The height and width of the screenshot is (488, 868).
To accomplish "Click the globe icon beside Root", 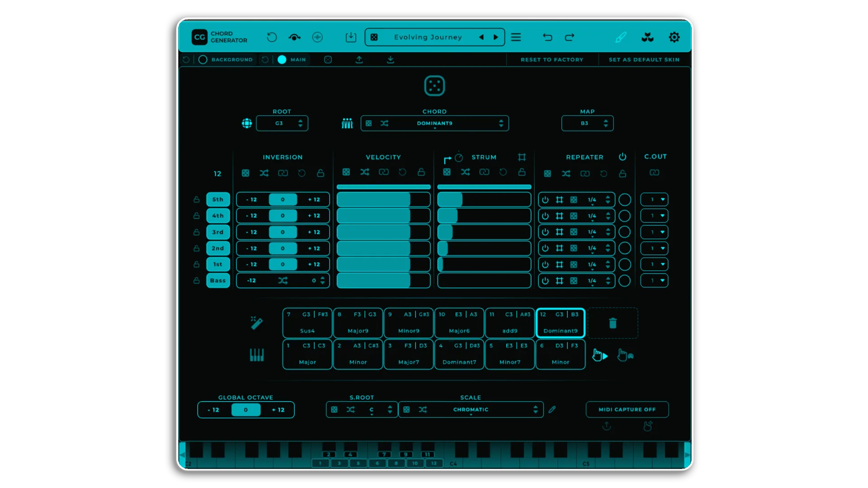I will point(247,123).
